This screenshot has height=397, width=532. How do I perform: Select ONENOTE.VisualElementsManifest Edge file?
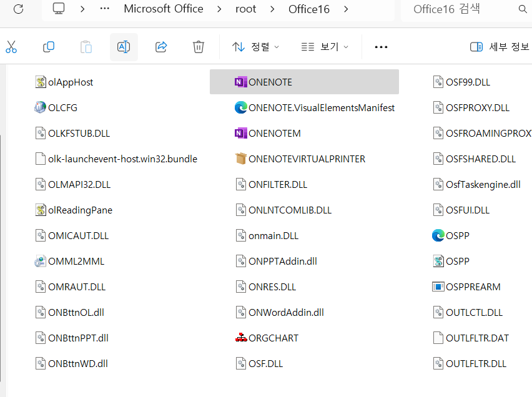point(315,107)
